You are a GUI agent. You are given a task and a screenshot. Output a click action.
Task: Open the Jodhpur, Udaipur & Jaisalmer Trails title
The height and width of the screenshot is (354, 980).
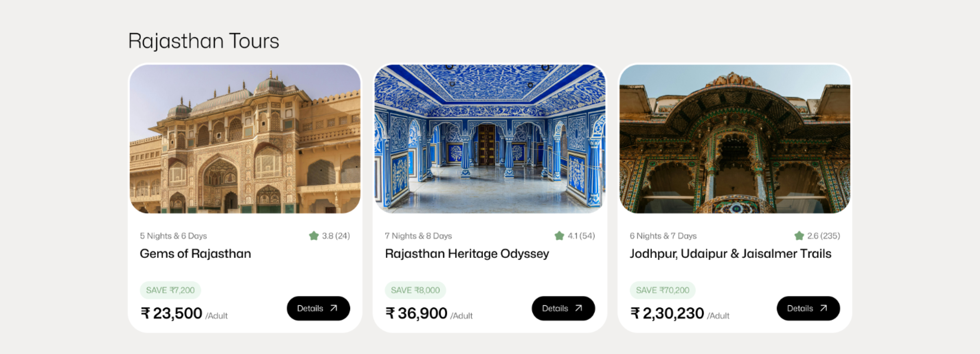tap(730, 253)
